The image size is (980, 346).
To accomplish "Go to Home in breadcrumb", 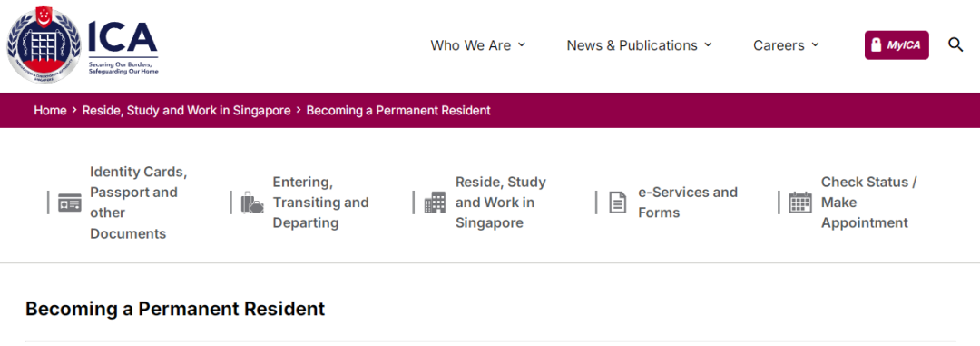I will pyautogui.click(x=50, y=110).
